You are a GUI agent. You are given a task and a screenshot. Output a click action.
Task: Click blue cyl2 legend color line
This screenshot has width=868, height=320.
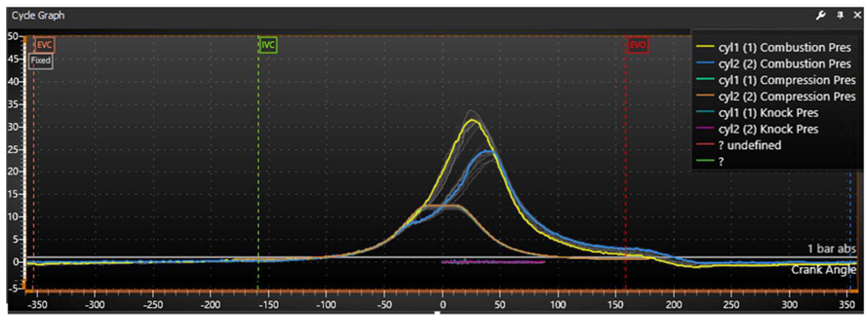(705, 63)
